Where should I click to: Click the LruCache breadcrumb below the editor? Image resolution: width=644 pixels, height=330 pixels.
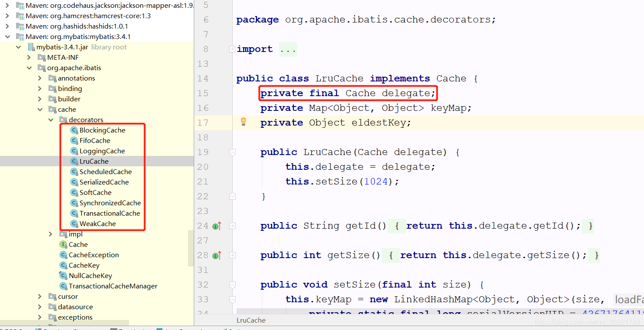pos(251,320)
